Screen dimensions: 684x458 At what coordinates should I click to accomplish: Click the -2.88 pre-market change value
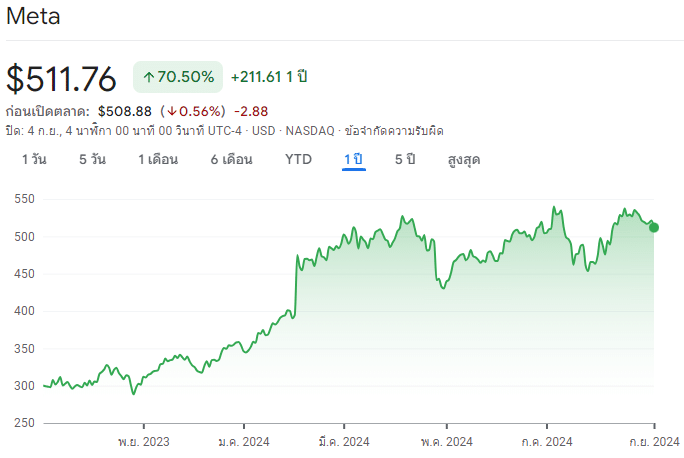(251, 111)
